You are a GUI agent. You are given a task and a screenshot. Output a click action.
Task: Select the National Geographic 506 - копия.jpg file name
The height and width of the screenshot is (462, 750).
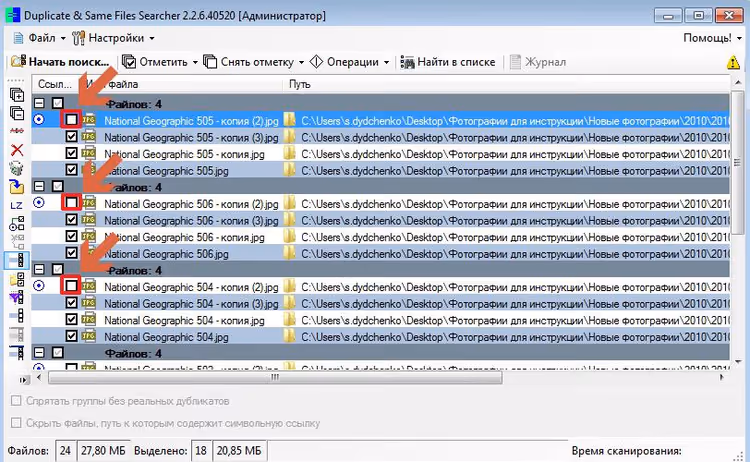pos(184,237)
